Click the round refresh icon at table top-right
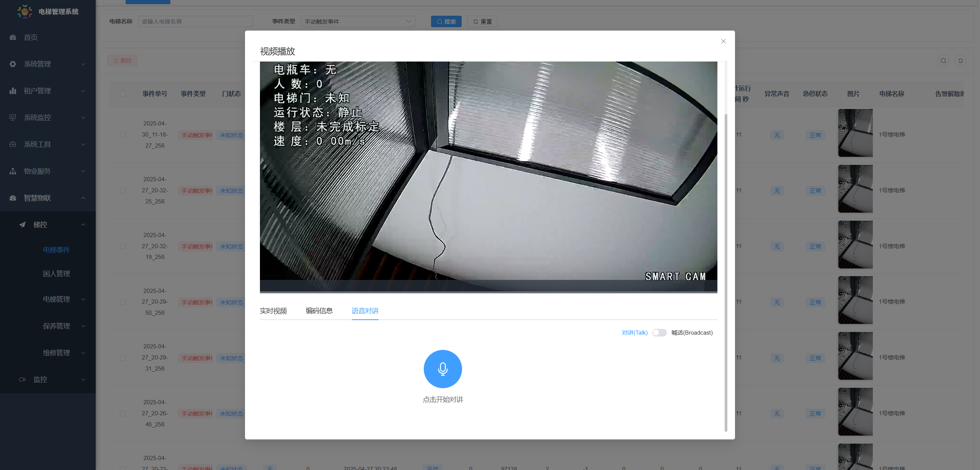This screenshot has height=470, width=980. click(x=960, y=60)
